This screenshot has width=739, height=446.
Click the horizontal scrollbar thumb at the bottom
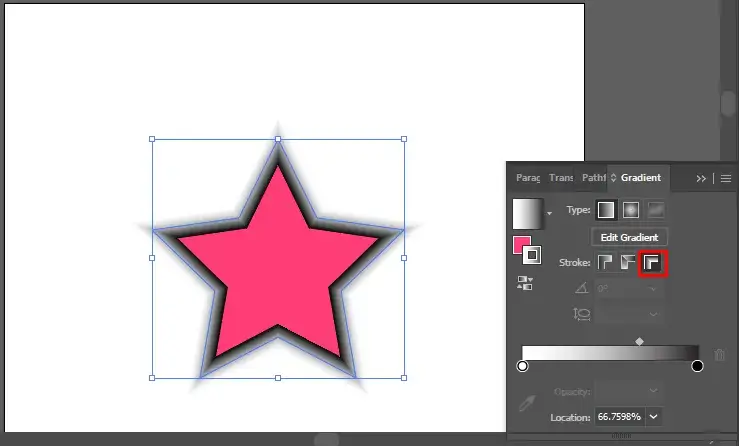click(x=327, y=440)
